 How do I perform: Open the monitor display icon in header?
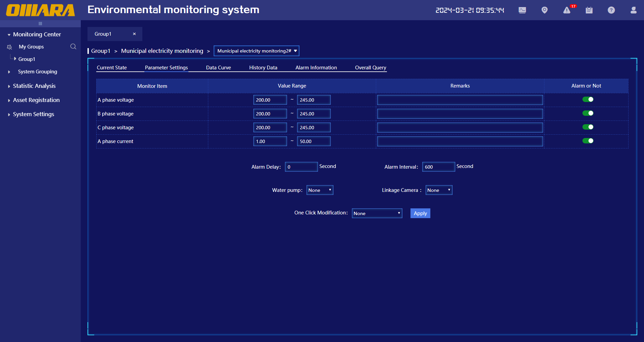[x=522, y=10]
